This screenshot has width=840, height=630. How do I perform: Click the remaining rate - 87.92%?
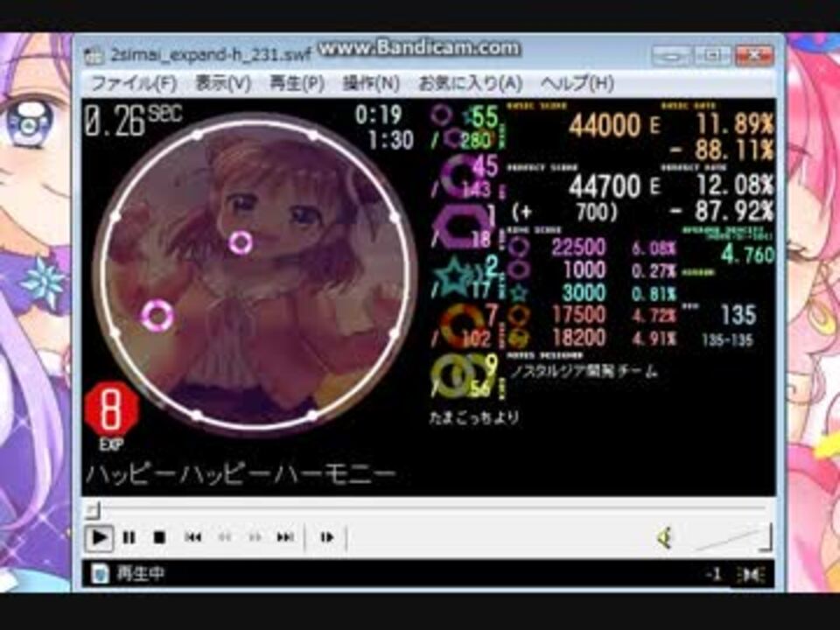721,211
